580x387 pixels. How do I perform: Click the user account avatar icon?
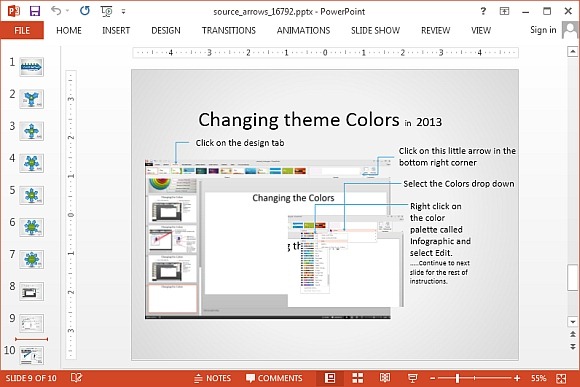570,30
